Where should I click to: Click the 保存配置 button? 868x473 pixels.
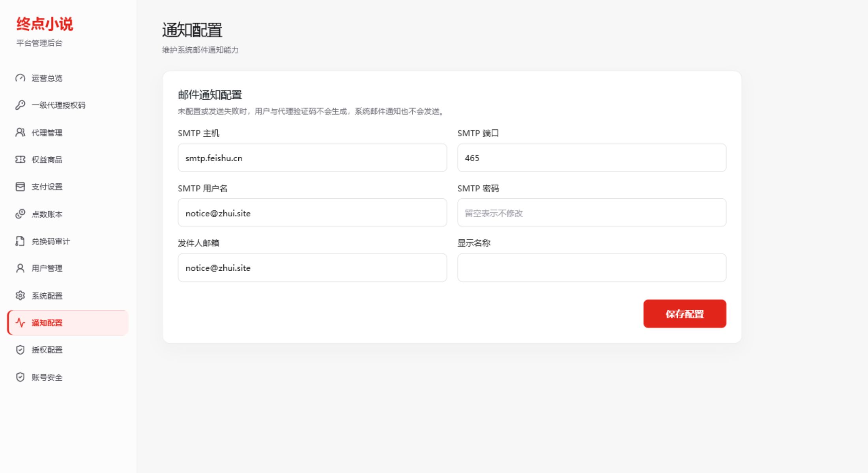[685, 314]
